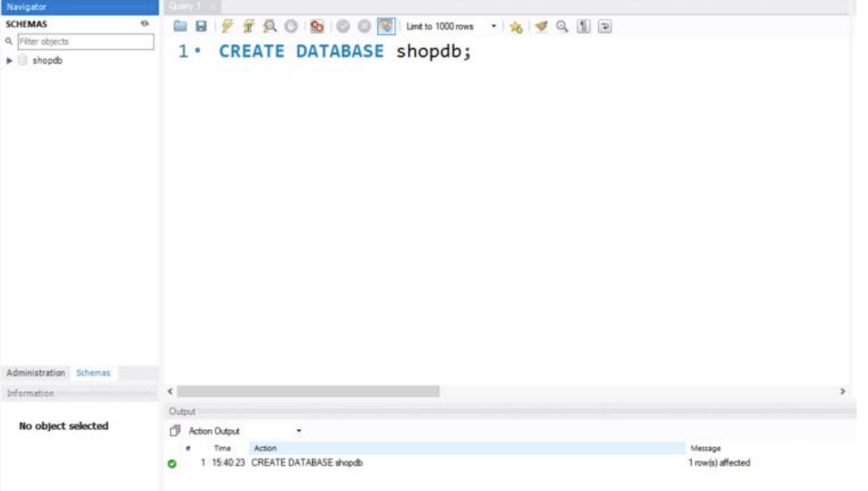Click the CREATE keyword in the editor

click(x=251, y=51)
